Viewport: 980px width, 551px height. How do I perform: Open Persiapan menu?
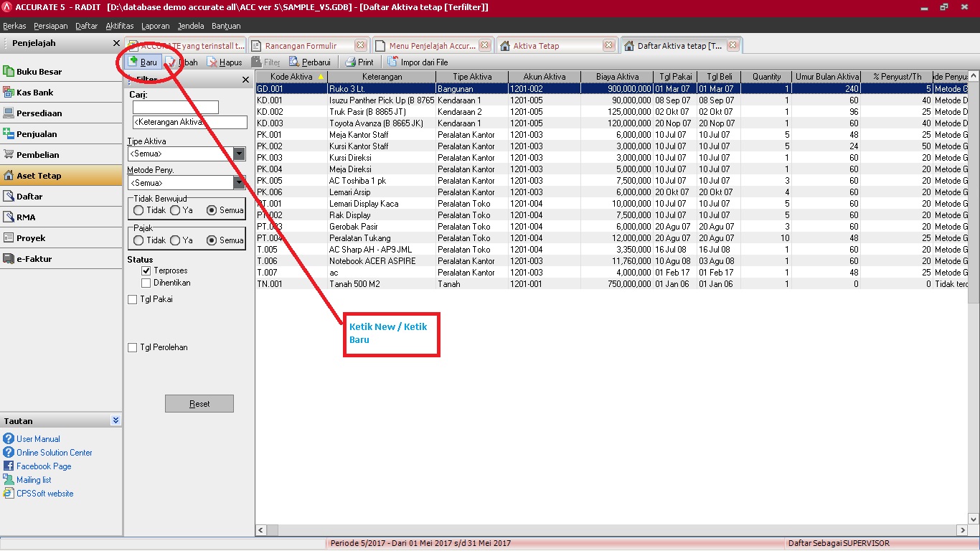(x=50, y=26)
